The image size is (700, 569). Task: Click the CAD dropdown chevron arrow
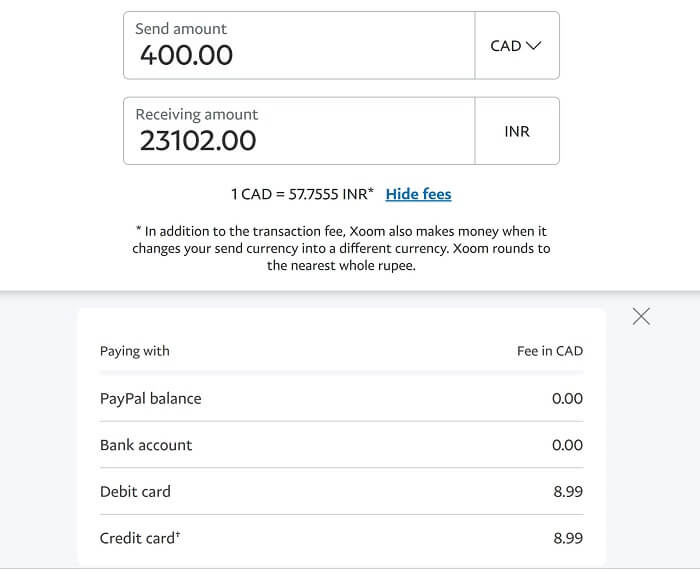pos(533,46)
